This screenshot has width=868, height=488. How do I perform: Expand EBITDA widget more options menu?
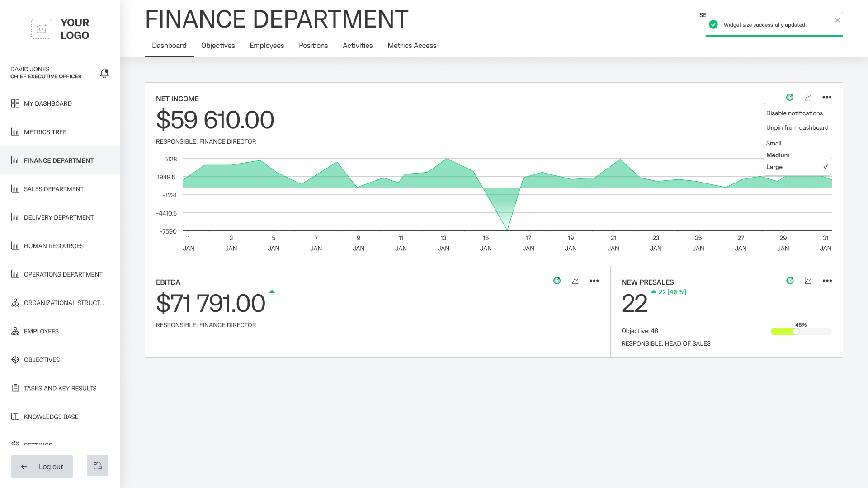594,281
